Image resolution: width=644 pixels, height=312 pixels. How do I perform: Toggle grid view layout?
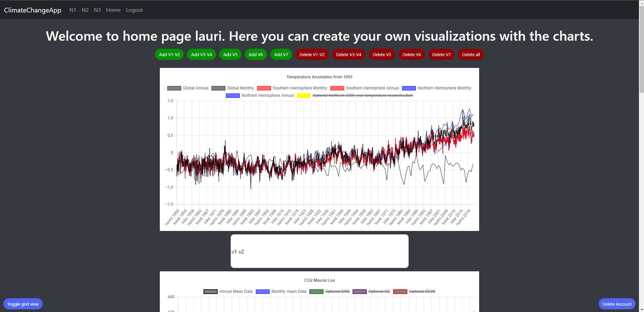[23, 304]
